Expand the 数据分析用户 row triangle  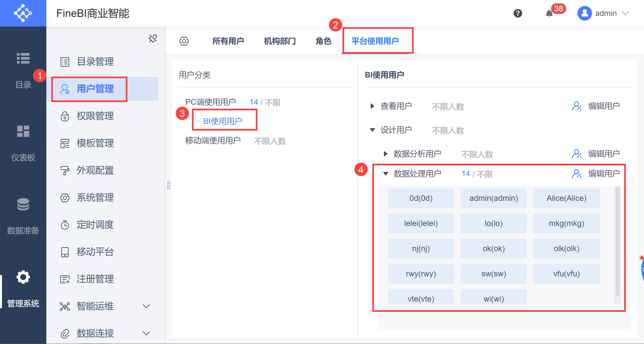[x=386, y=154]
